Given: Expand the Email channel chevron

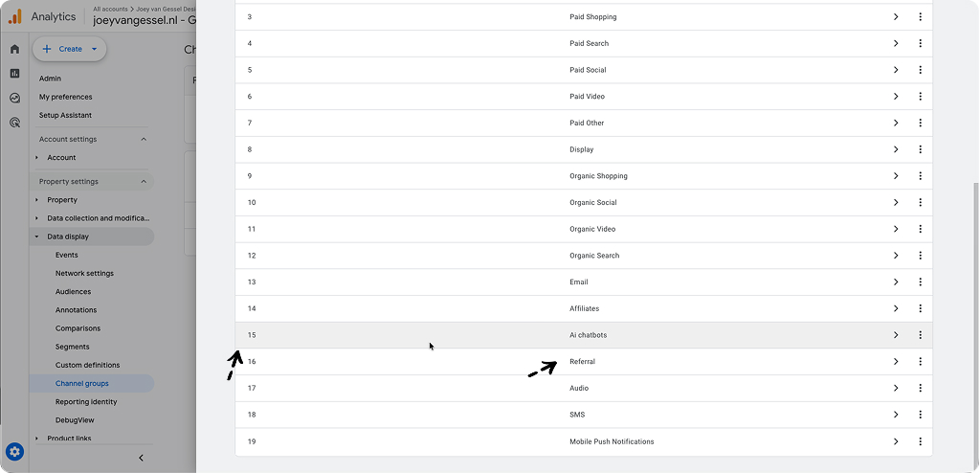Looking at the screenshot, I should (x=896, y=282).
